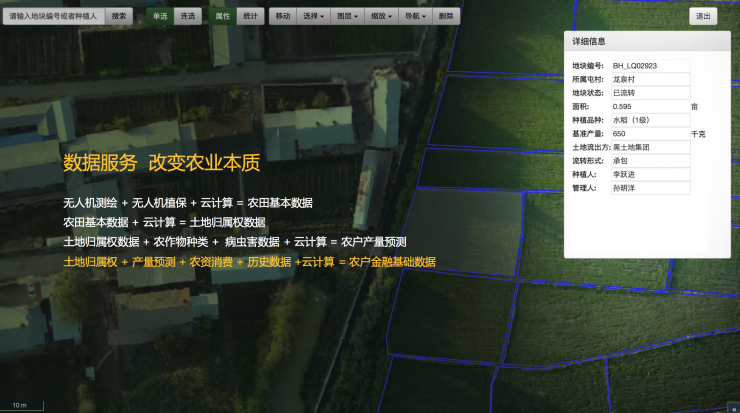Switch to the 统计 statistics view
740x413 pixels.
(x=250, y=16)
